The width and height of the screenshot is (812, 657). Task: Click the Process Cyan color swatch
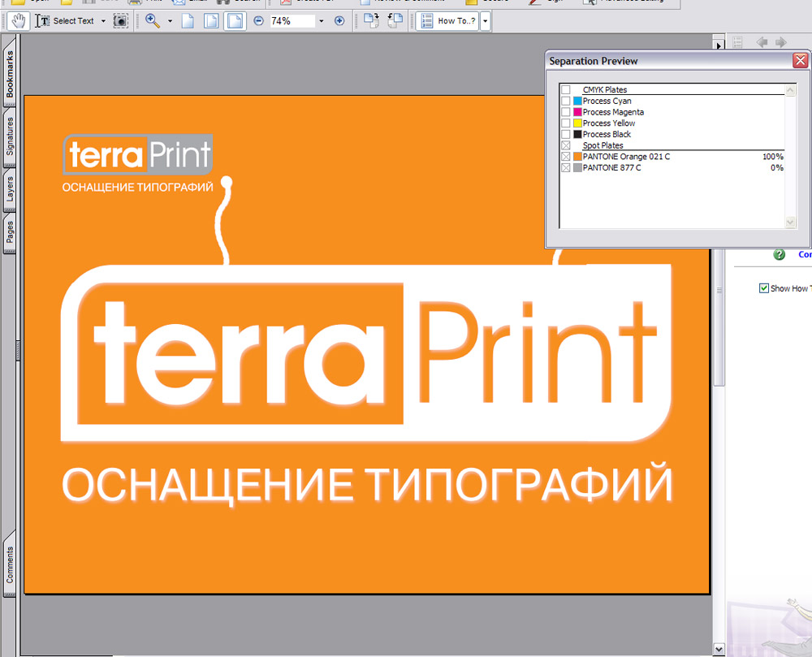(x=577, y=101)
